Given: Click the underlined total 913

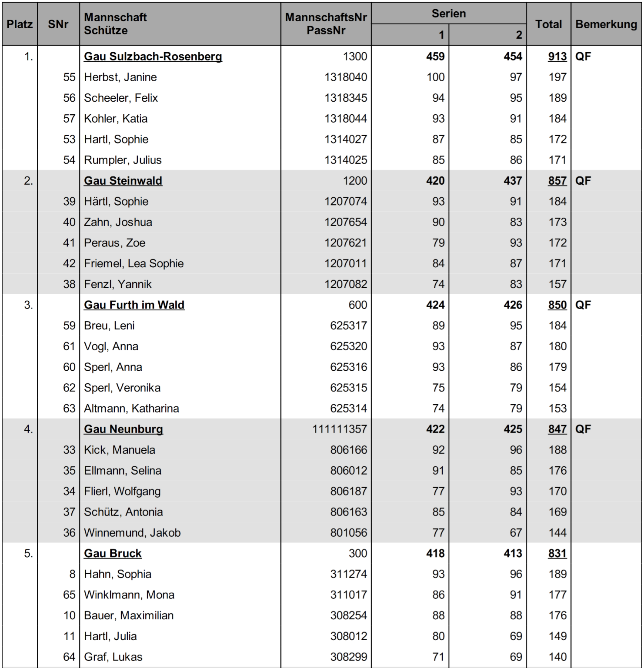Looking at the screenshot, I should point(557,56).
